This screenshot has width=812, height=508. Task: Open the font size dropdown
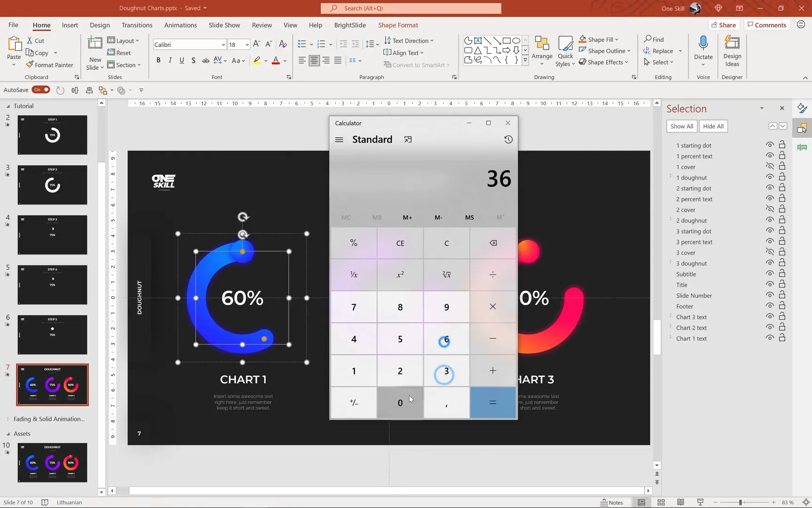[246, 44]
